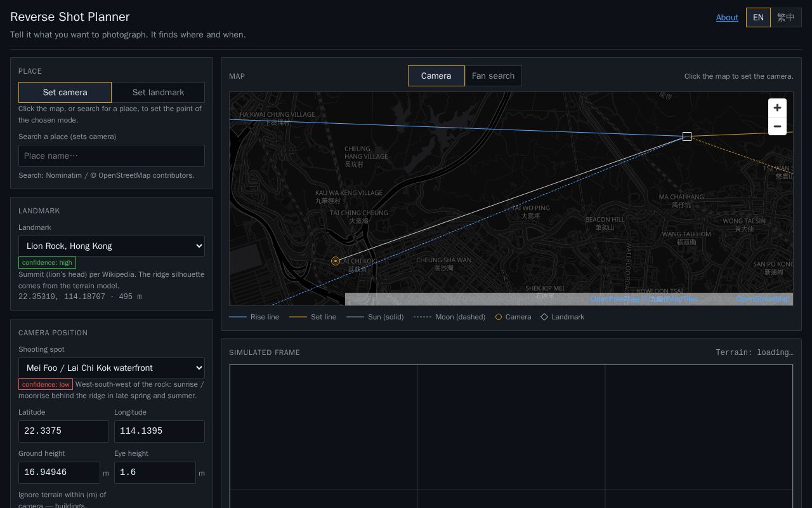Edit the Ground height field
This screenshot has height=508, width=812.
[59, 472]
